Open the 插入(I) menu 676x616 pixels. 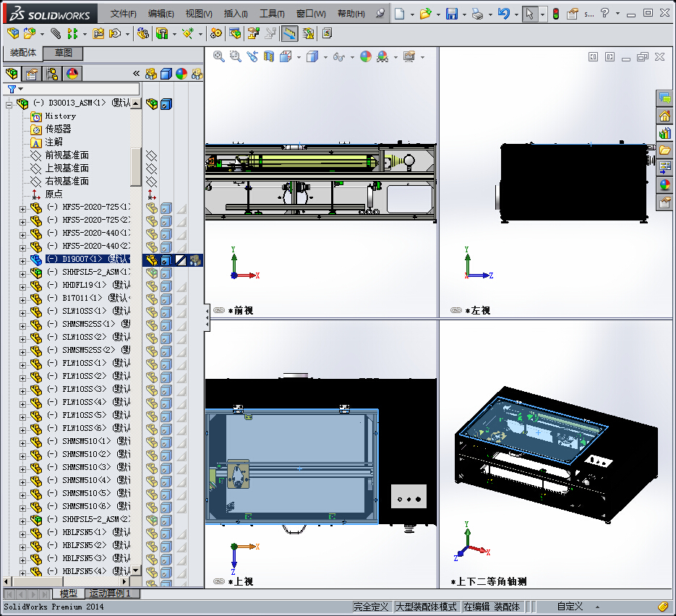click(236, 14)
